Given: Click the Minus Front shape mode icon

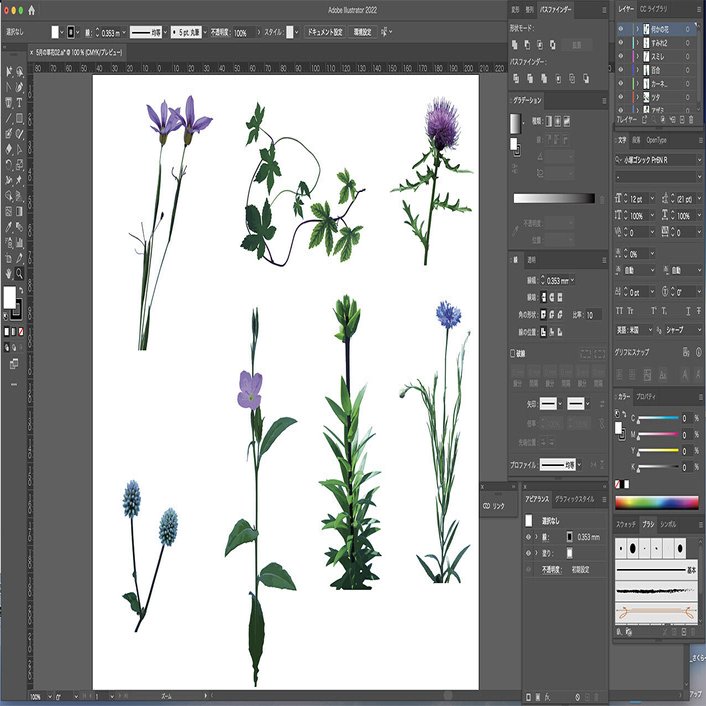Looking at the screenshot, I should [x=527, y=45].
